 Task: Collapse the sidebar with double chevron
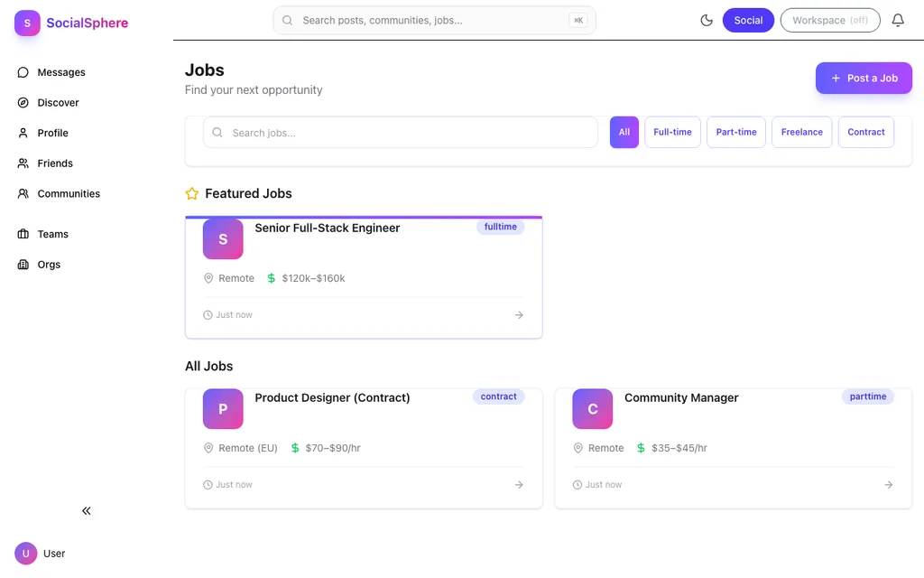tap(87, 511)
